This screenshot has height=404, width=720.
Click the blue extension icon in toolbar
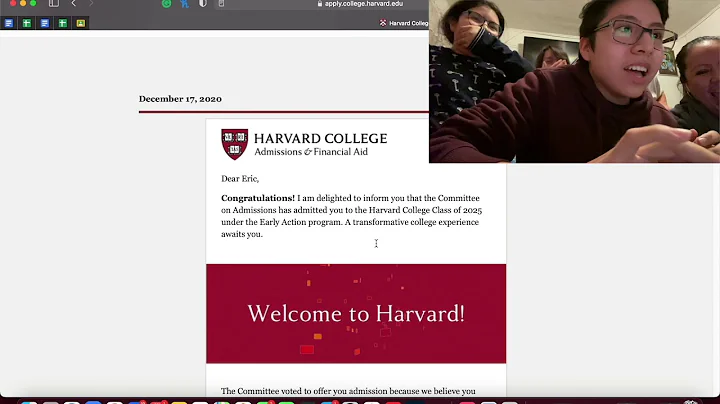coord(185,4)
